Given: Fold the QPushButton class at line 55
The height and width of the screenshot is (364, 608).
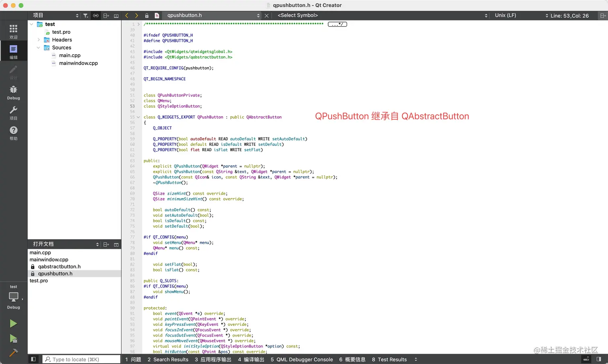Looking at the screenshot, I should click(x=139, y=117).
